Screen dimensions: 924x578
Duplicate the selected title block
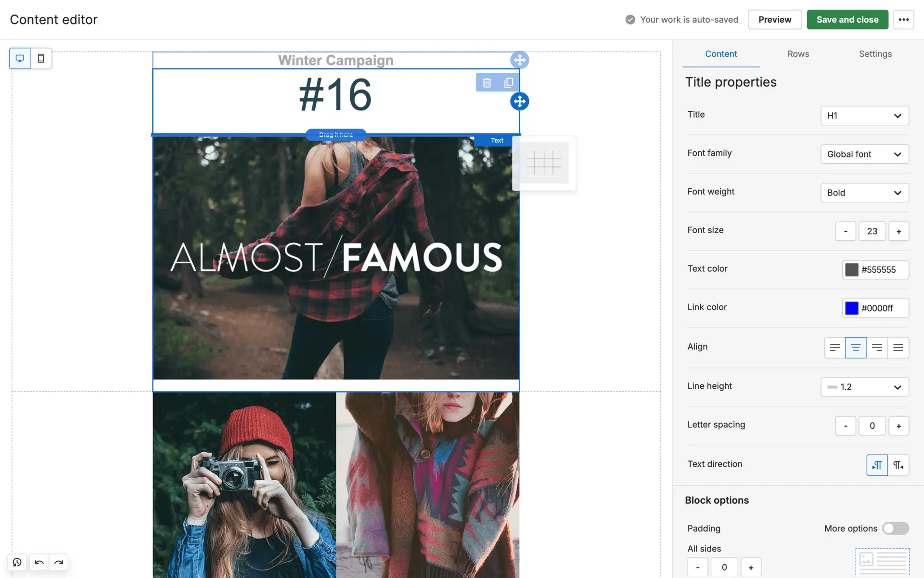[508, 83]
